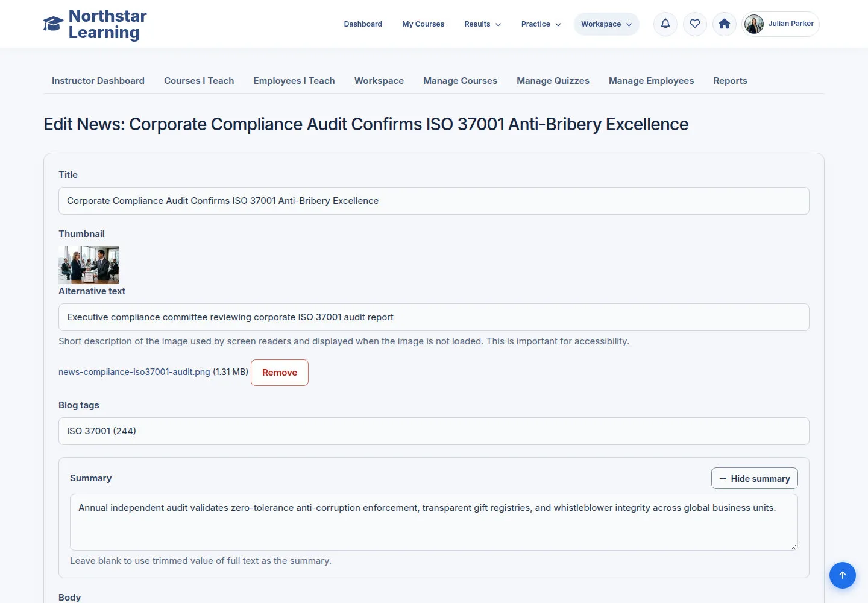Click the Northstar Learning brand name
Screen dimensions: 868x603
108,24
